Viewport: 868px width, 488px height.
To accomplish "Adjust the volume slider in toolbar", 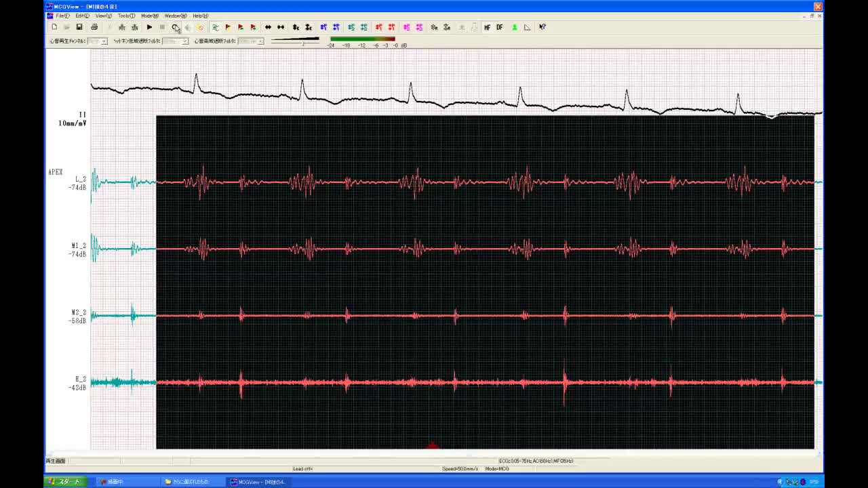I will point(302,43).
